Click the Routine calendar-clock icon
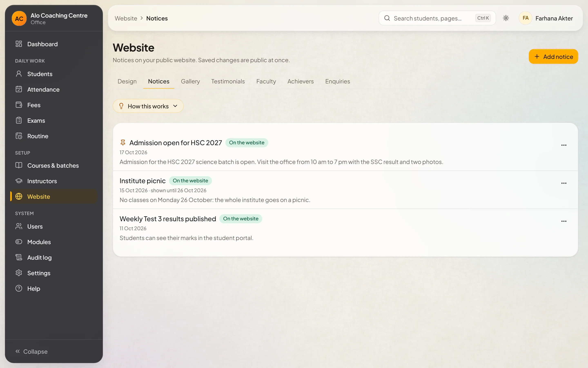 [19, 136]
